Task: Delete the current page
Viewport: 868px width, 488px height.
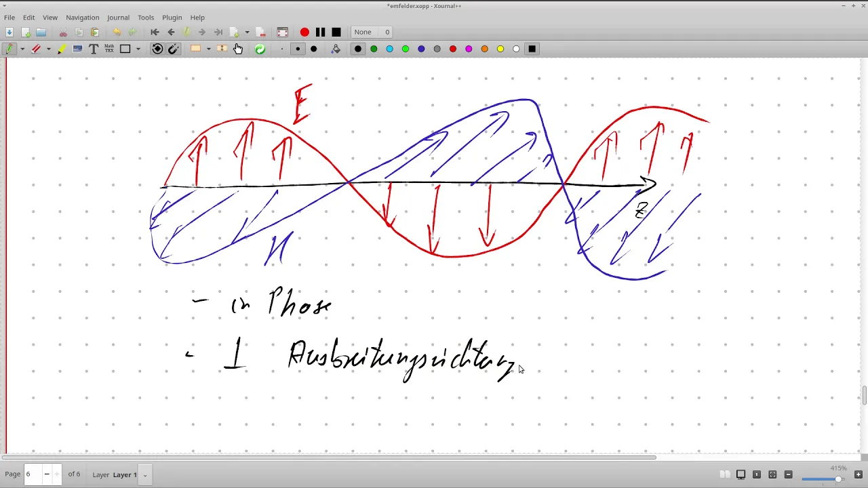Action: [x=261, y=32]
